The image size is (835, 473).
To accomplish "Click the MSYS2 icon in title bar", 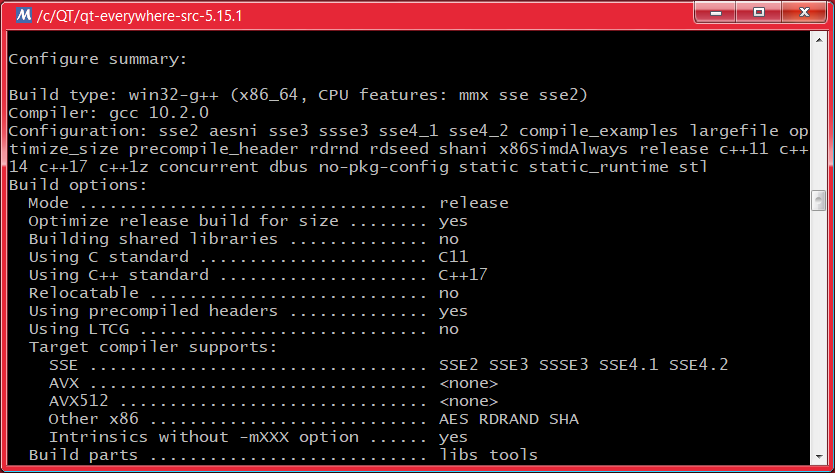I will coord(17,15).
